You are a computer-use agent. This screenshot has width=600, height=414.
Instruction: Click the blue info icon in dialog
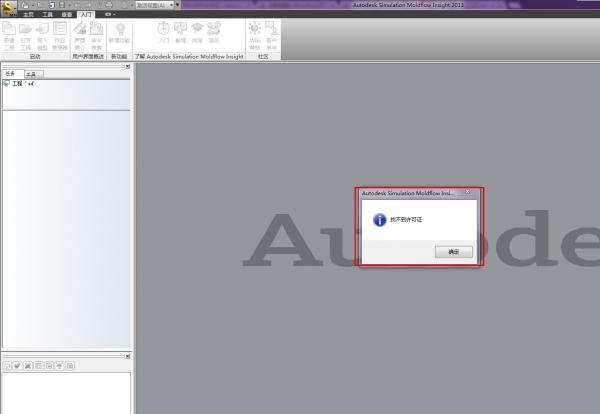[x=380, y=220]
